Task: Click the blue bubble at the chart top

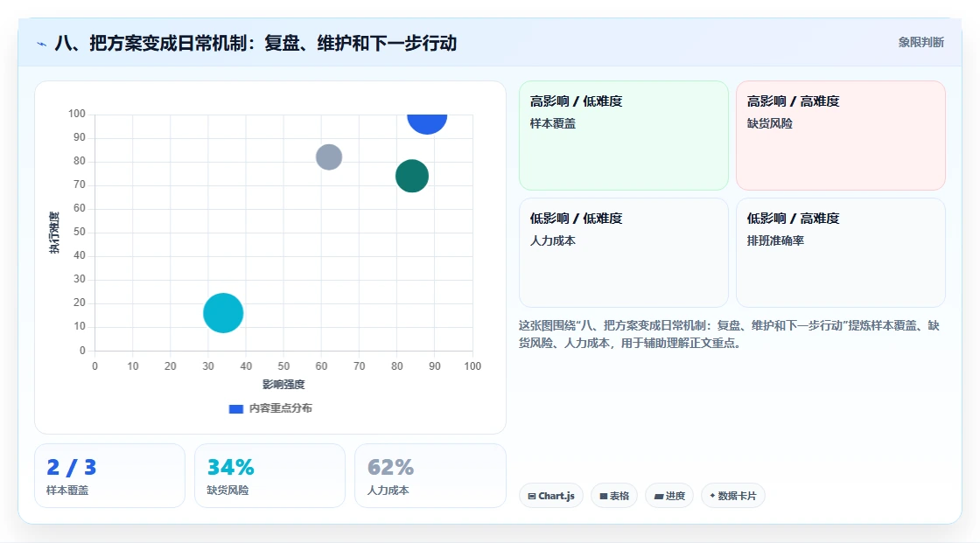Action: click(x=427, y=123)
